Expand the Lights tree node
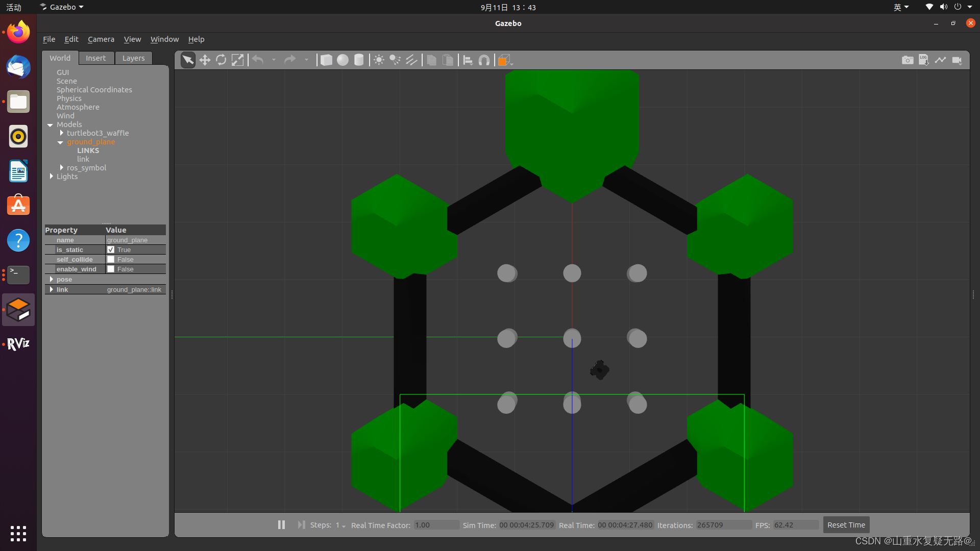 (51, 177)
